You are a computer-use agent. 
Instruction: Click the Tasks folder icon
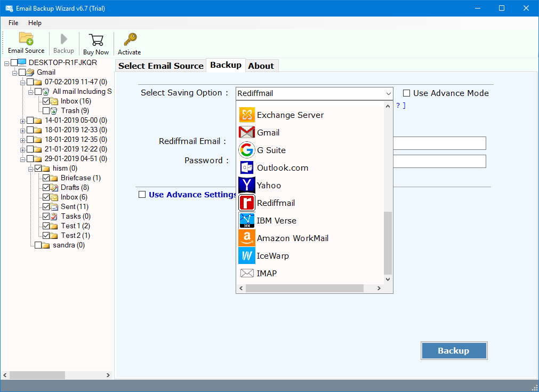pyautogui.click(x=54, y=217)
